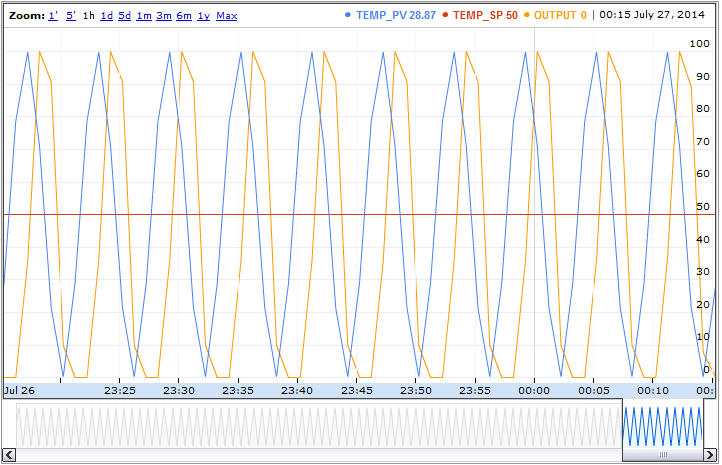Image resolution: width=722 pixels, height=465 pixels.
Task: Click the orange OUTPUT legend dot
Action: click(x=526, y=16)
